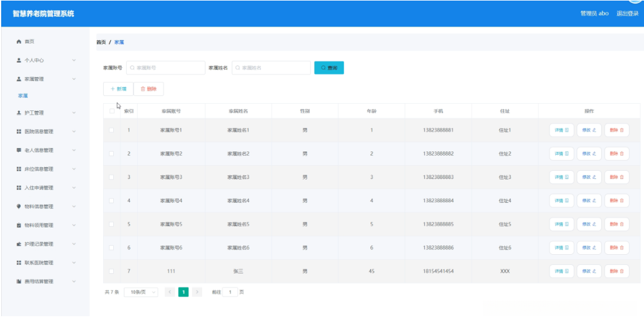Click the 新增 add button
The height and width of the screenshot is (321, 644).
(119, 89)
